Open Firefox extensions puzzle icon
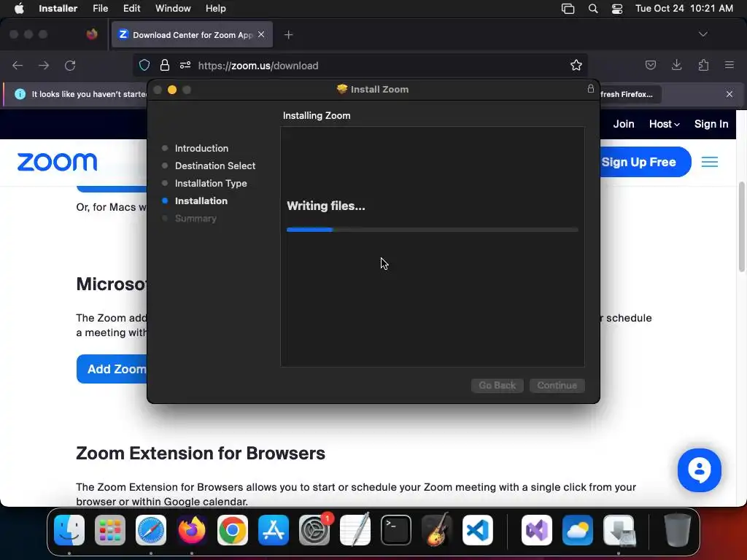 click(x=703, y=65)
